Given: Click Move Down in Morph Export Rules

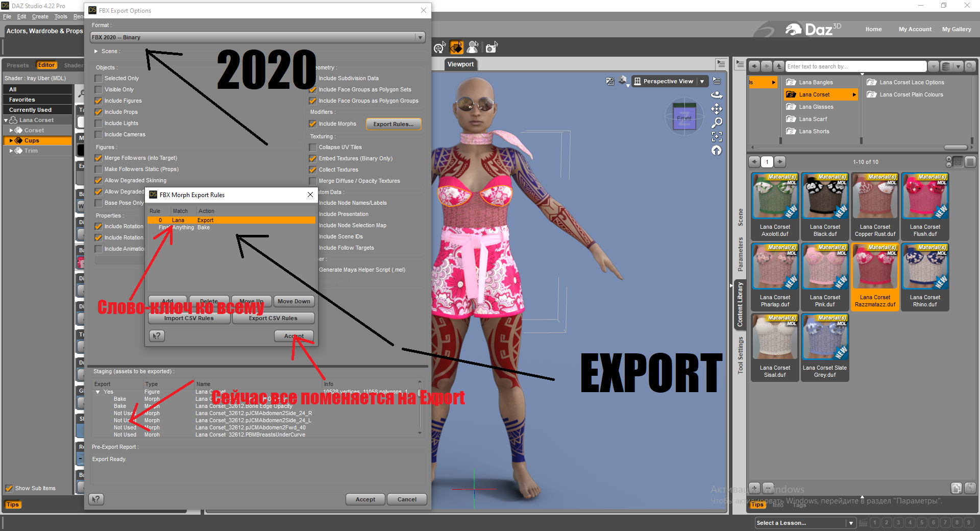Looking at the screenshot, I should point(294,301).
